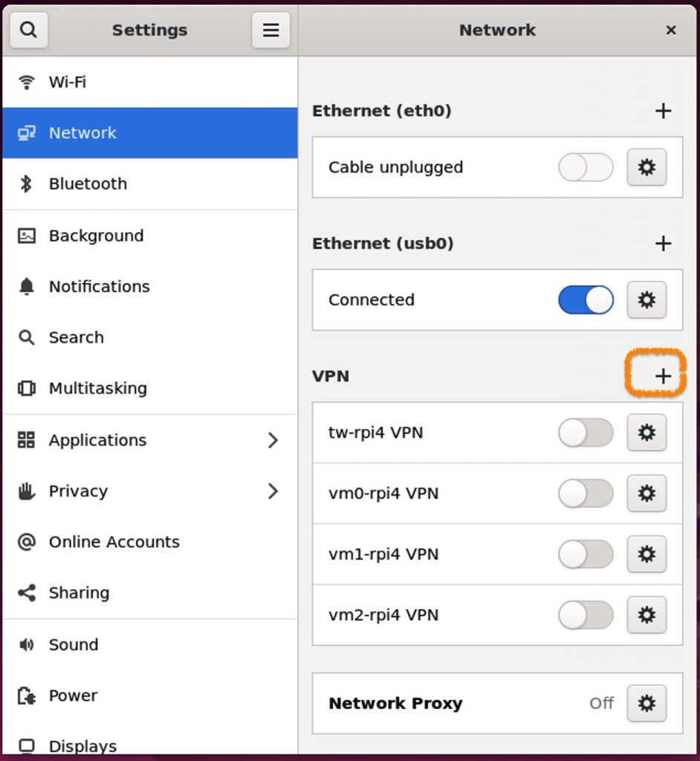
Task: Toggle the usb0 Connected switch off
Action: click(x=586, y=300)
